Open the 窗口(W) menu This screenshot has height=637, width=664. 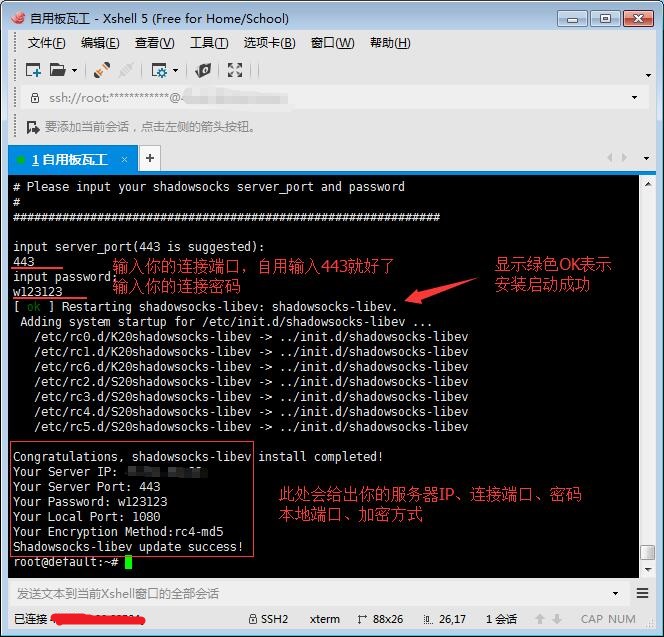[332, 43]
